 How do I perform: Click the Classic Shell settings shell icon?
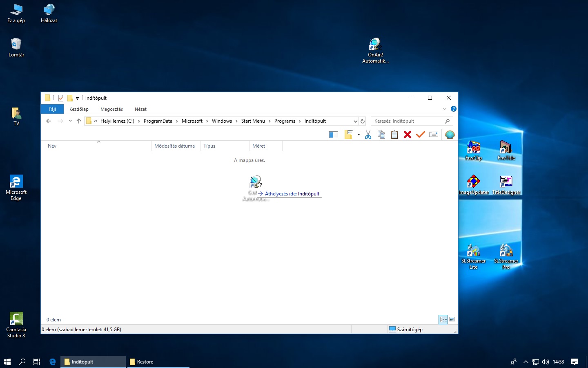(450, 135)
